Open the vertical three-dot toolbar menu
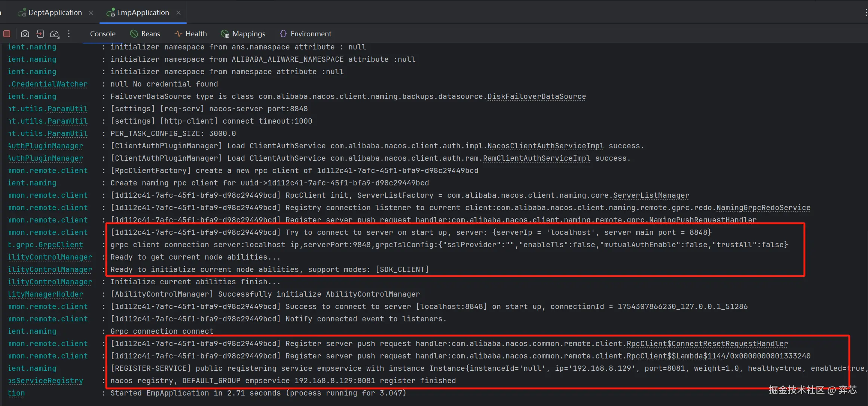This screenshot has width=868, height=406. (x=69, y=34)
